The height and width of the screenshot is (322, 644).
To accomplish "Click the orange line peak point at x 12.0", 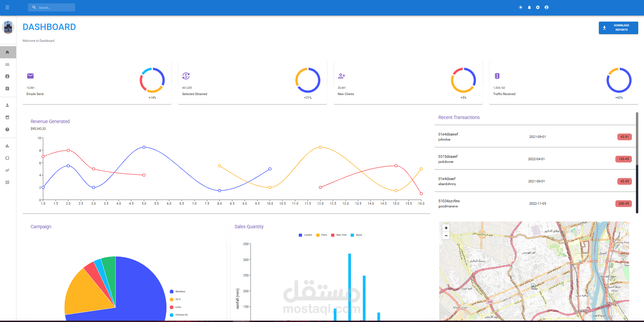I will tap(320, 147).
